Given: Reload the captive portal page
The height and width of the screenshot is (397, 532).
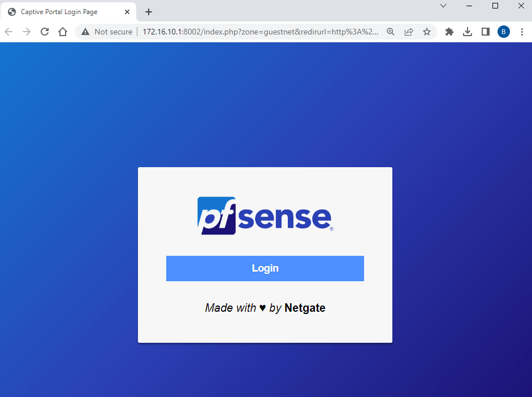Looking at the screenshot, I should coord(45,32).
